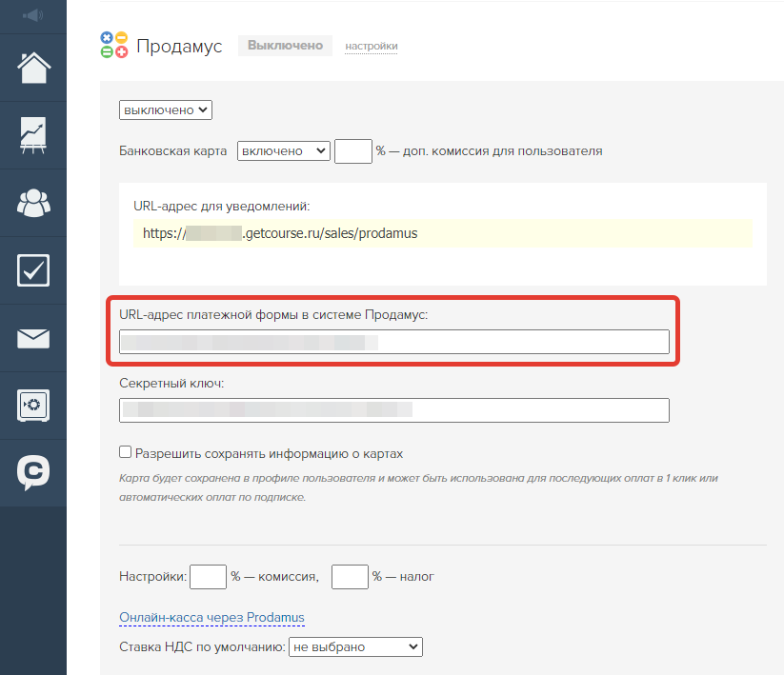Click the 'Секретный ключ:' label
784x675 pixels.
pyautogui.click(x=171, y=384)
